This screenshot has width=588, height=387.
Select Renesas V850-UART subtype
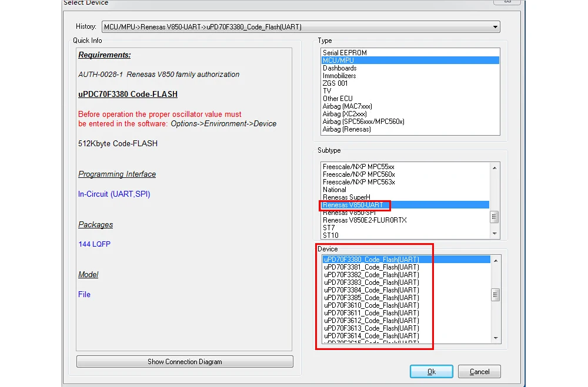[405, 205]
